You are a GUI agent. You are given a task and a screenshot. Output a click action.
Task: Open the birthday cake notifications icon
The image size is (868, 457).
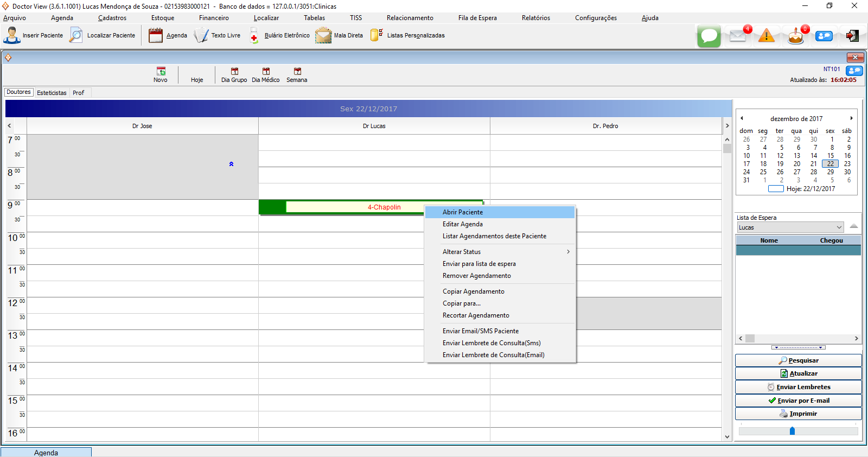[795, 36]
